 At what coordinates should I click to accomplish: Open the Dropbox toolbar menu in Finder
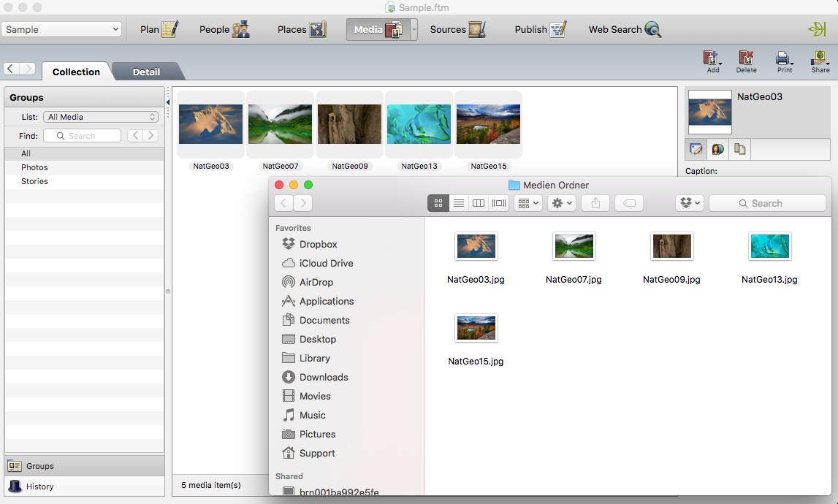[690, 203]
